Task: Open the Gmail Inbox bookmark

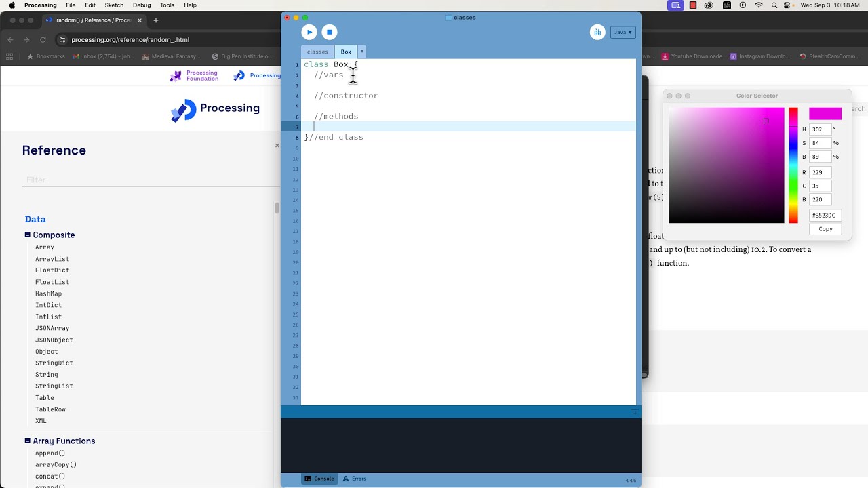Action: click(x=103, y=56)
